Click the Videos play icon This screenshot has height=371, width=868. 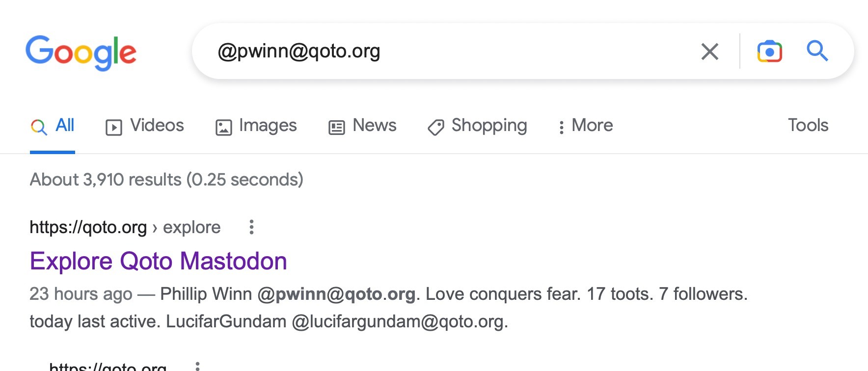(x=114, y=128)
